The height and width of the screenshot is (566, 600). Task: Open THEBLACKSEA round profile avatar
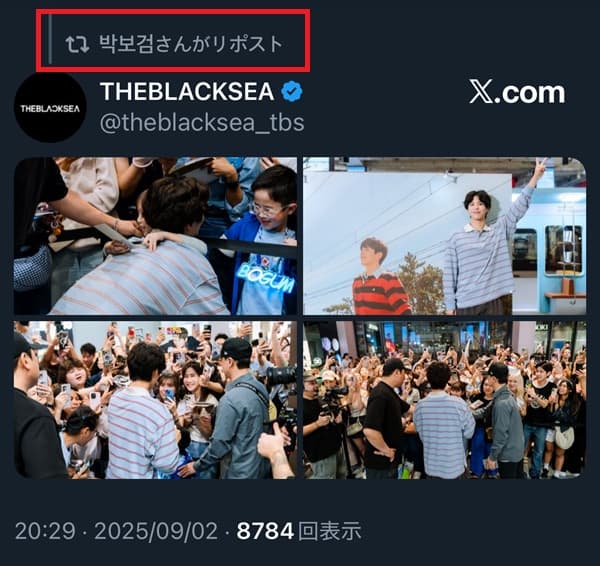tap(50, 108)
